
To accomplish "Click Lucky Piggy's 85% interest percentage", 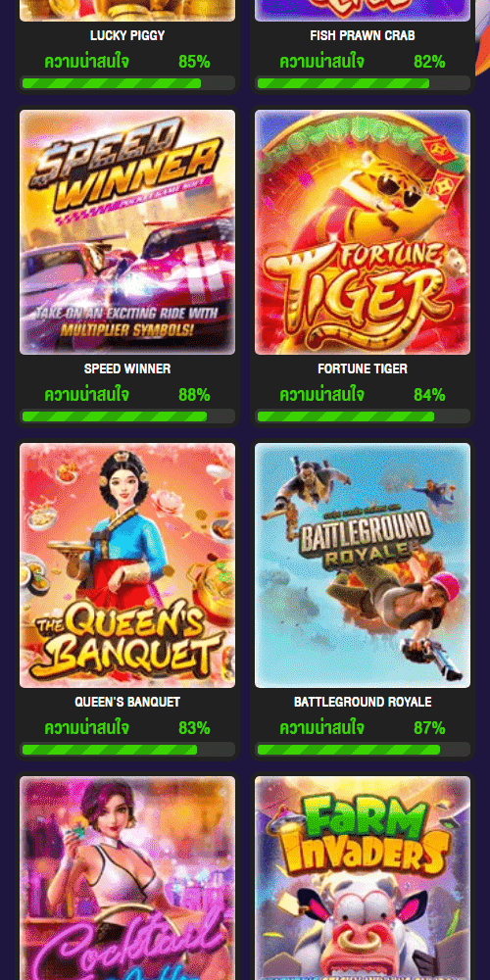I will 194,62.
